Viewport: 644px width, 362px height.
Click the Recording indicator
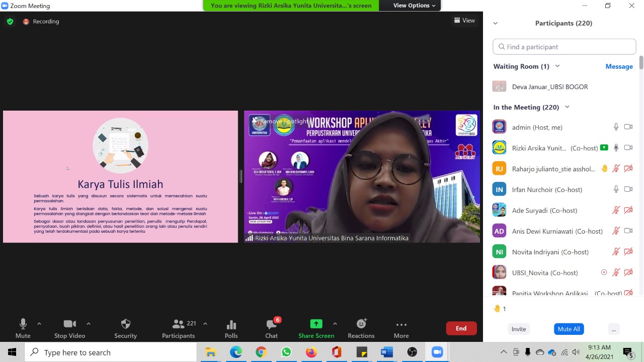[x=41, y=21]
